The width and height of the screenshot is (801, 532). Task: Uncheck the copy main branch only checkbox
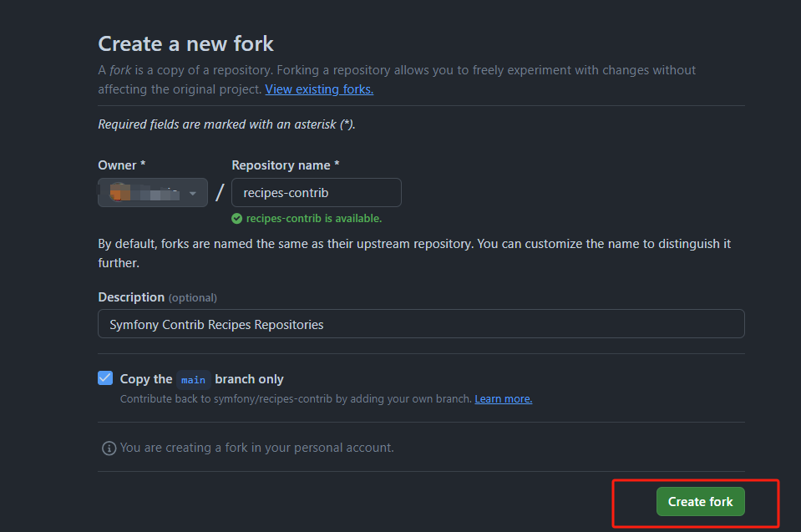pos(105,378)
